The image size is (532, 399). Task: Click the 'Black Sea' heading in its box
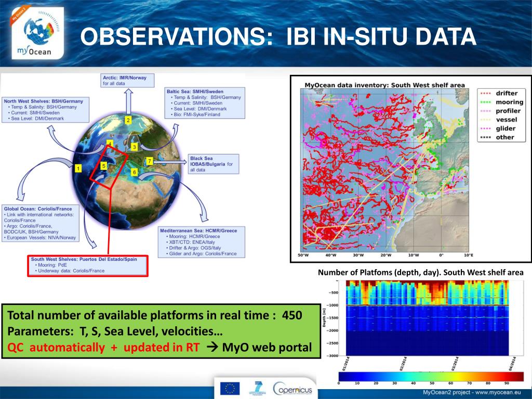[201, 158]
